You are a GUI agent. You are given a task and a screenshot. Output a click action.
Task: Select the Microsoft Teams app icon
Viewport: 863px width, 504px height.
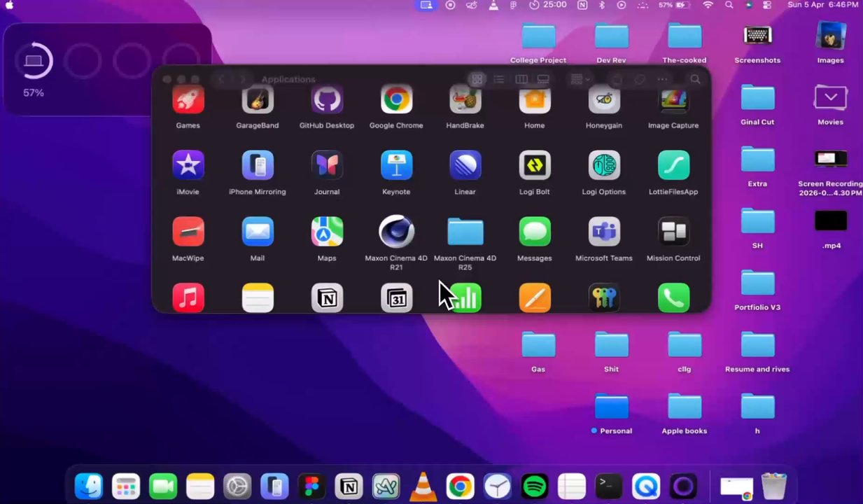pos(604,232)
